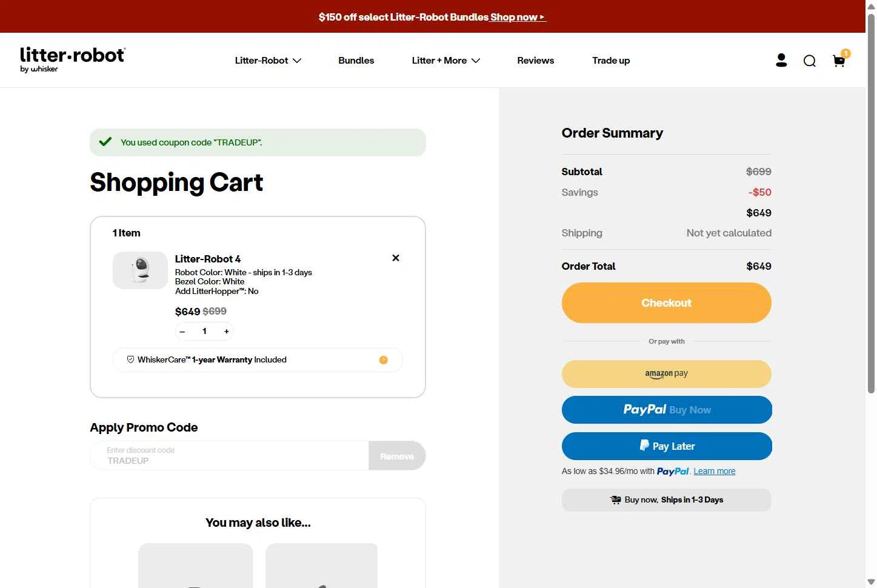
Task: Pay with the Amazon Pay button
Action: [666, 374]
